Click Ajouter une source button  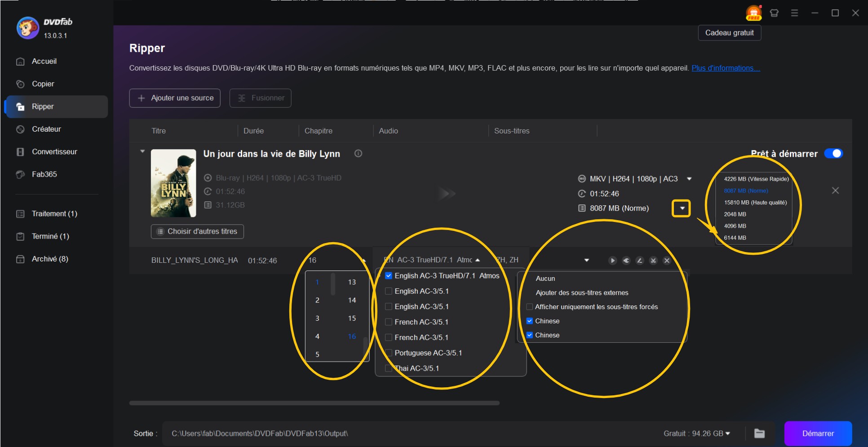coord(175,98)
